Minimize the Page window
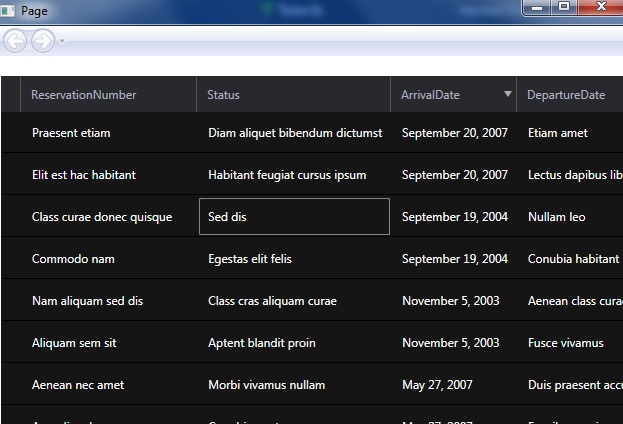Image resolution: width=623 pixels, height=424 pixels. tap(537, 7)
